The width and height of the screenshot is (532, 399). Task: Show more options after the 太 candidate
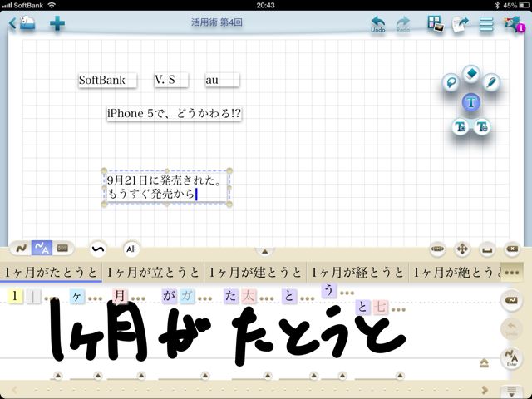click(267, 299)
